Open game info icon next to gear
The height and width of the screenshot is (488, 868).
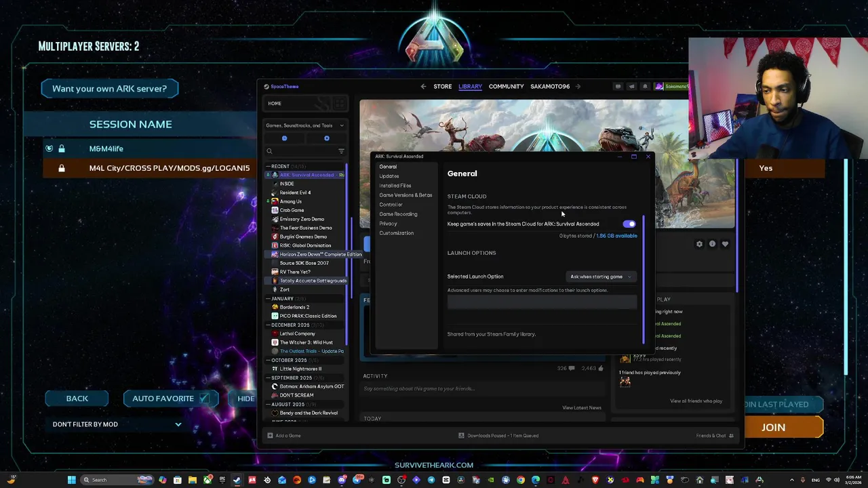pyautogui.click(x=712, y=244)
